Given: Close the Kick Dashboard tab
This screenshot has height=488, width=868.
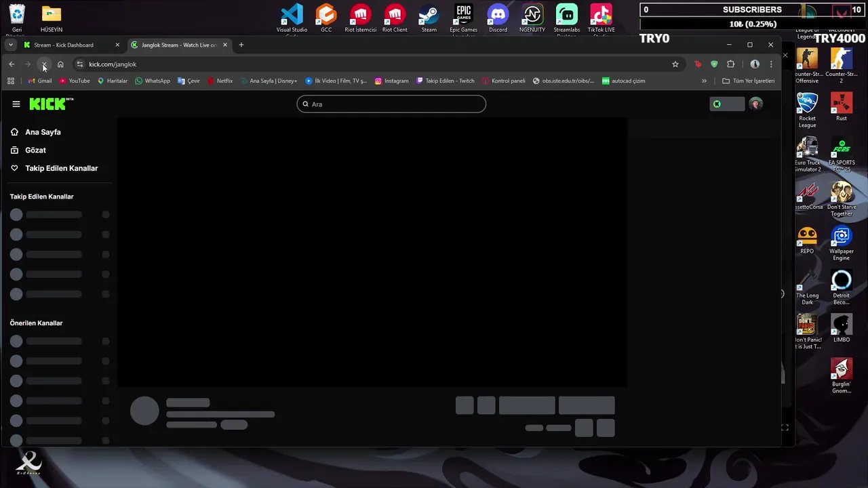Looking at the screenshot, I should click(x=117, y=45).
